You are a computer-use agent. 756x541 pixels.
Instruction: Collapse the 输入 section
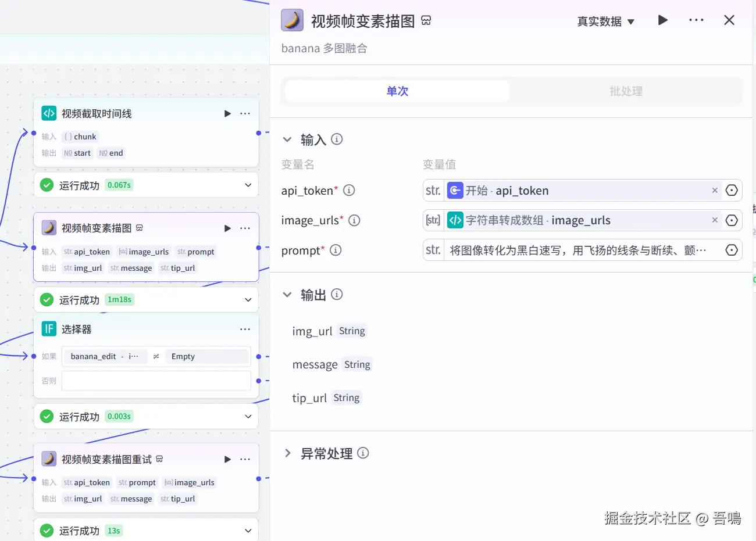pos(287,139)
